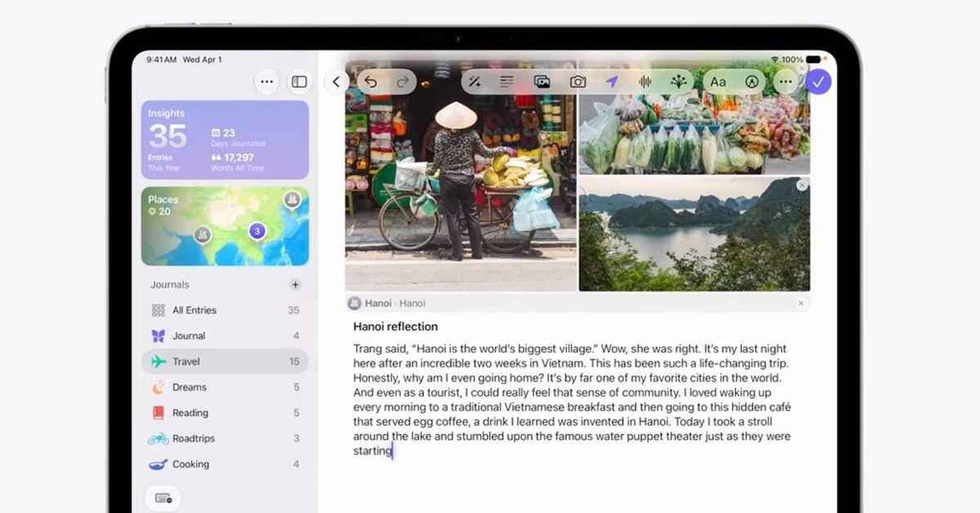Open the Reading journal
The width and height of the screenshot is (980, 513).
(x=225, y=413)
